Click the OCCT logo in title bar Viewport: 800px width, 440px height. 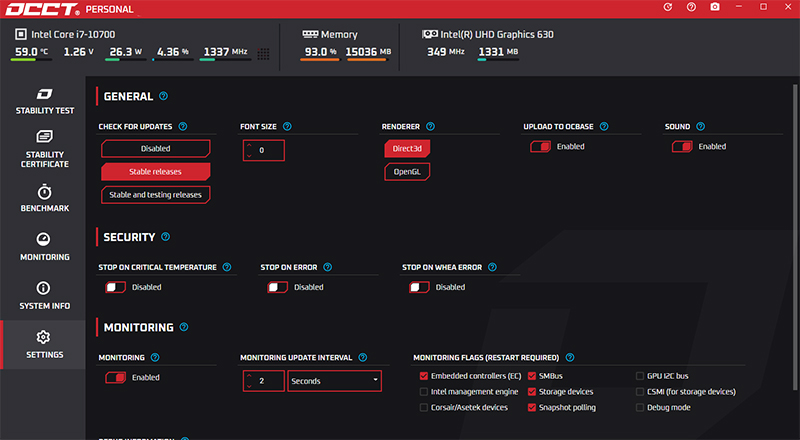click(42, 9)
